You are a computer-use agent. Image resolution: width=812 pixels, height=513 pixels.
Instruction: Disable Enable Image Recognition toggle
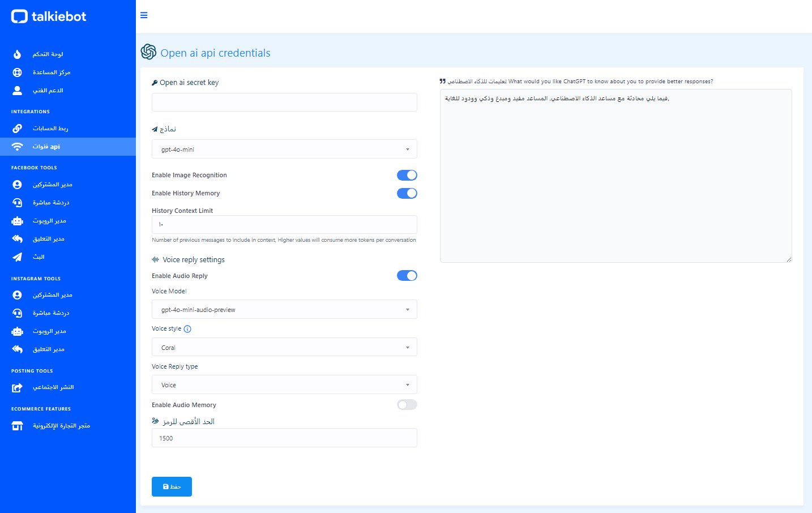(x=407, y=175)
